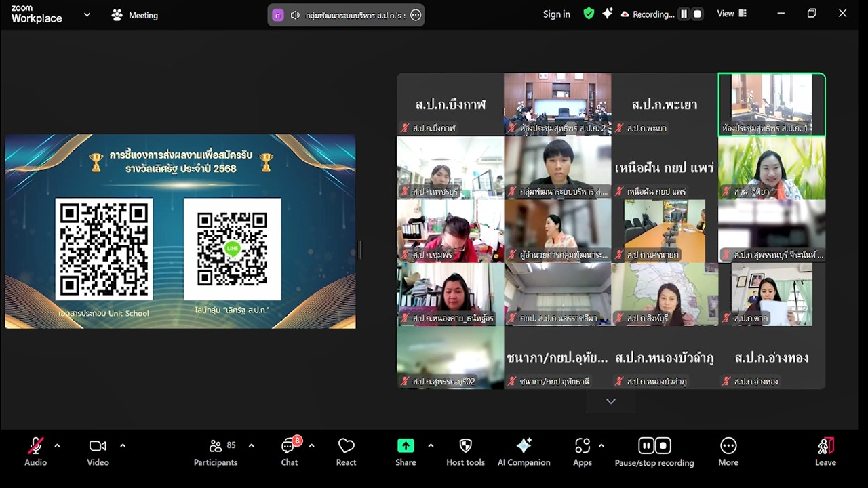The width and height of the screenshot is (868, 488).
Task: Select the ส.ป.ก.บึงกาฬ participant tile
Action: tap(450, 104)
